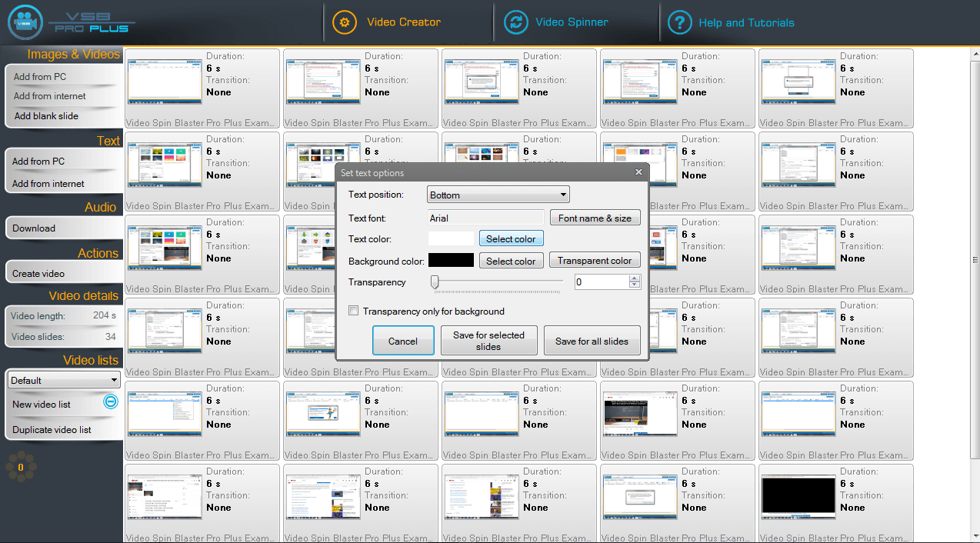Choose Select color for Background color
Screen dimensions: 980x543
click(511, 261)
